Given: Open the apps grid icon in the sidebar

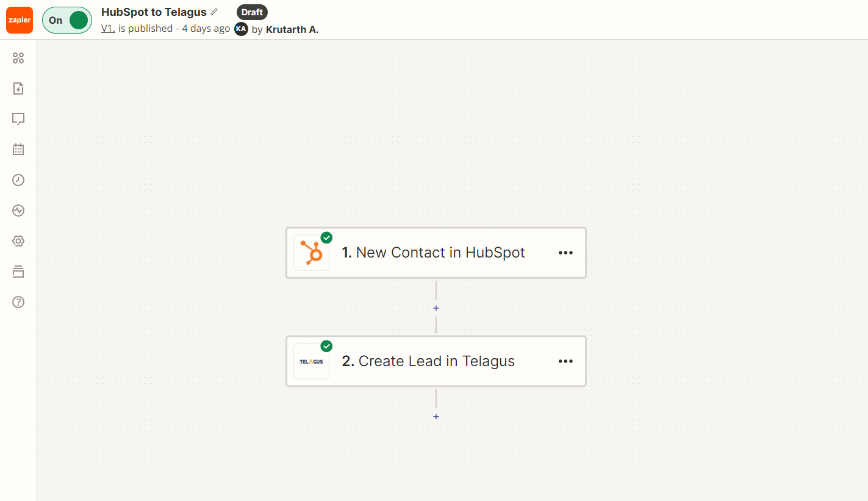Looking at the screenshot, I should [x=18, y=57].
